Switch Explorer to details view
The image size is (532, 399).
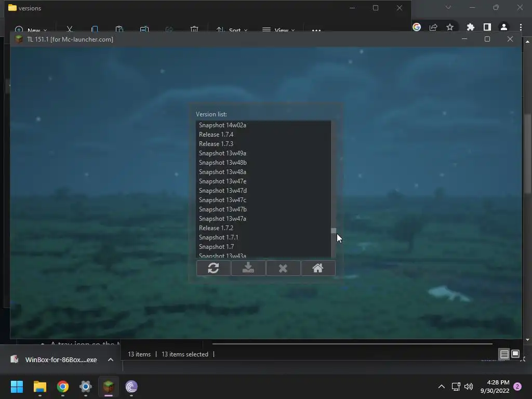pos(504,354)
